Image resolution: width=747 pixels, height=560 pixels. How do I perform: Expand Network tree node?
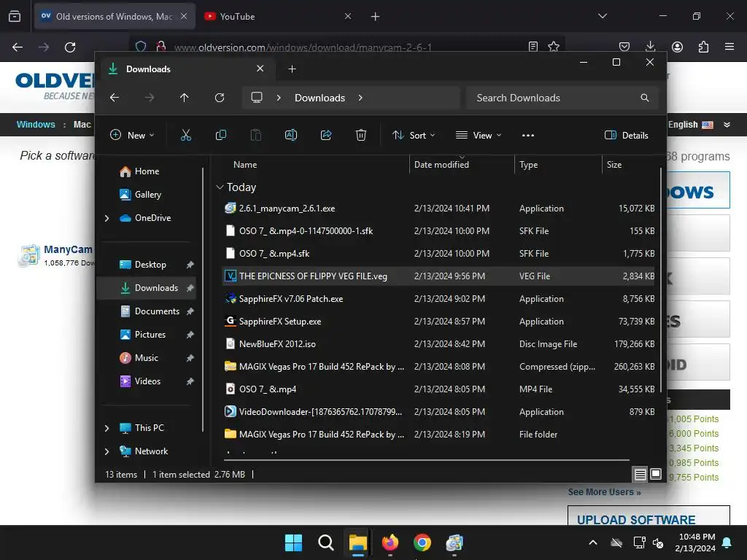click(x=107, y=451)
